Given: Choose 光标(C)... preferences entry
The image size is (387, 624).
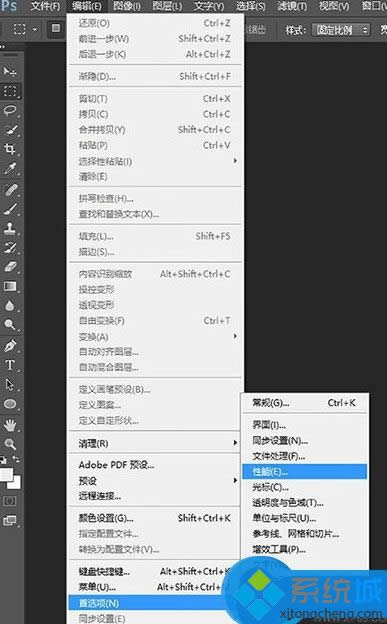Looking at the screenshot, I should coord(304,487).
